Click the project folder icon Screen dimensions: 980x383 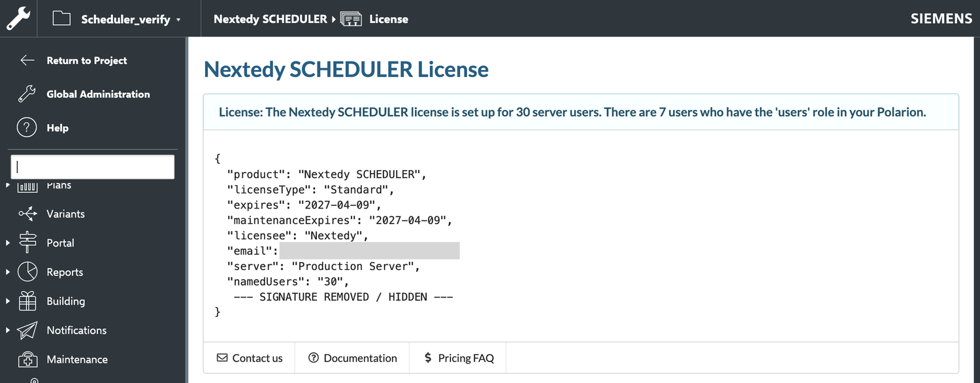(x=61, y=19)
